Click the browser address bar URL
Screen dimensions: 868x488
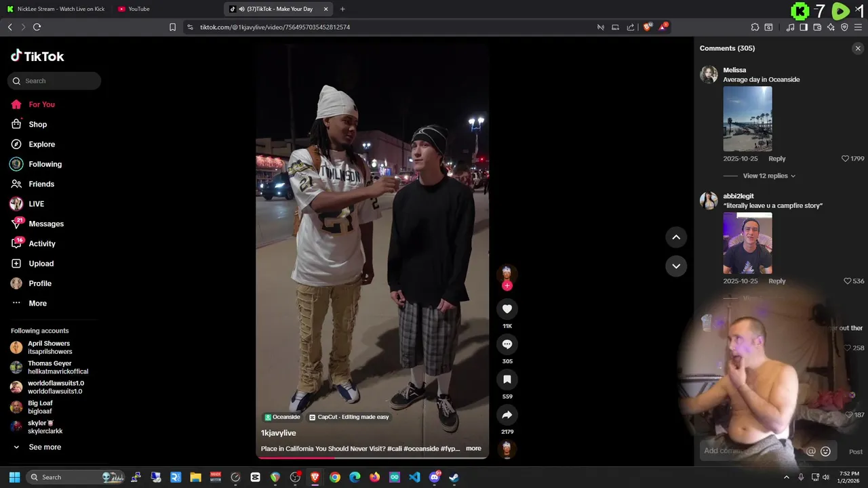(x=275, y=27)
